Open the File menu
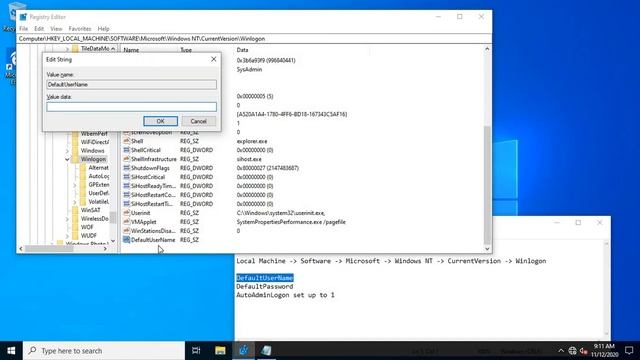The height and width of the screenshot is (360, 640). coord(23,29)
